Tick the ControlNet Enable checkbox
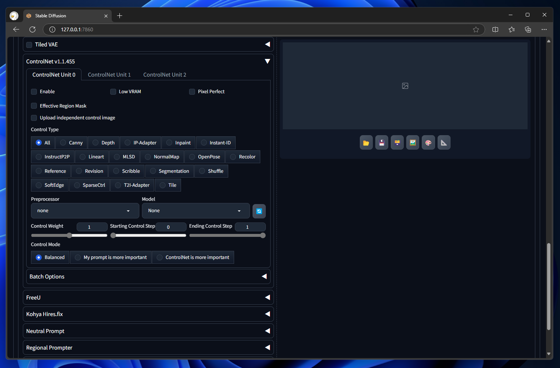The width and height of the screenshot is (560, 368). 34,92
